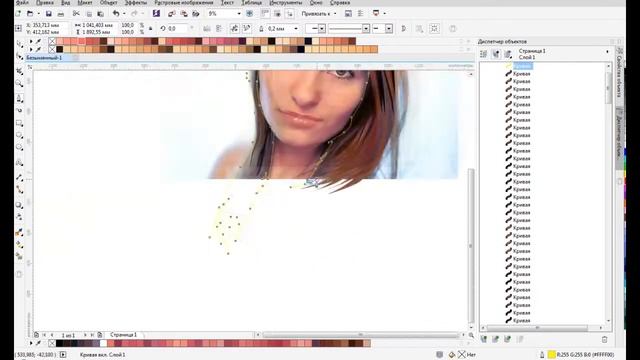Select the Polygon tool
Image resolution: width=640 pixels, height=360 pixels.
click(19, 147)
